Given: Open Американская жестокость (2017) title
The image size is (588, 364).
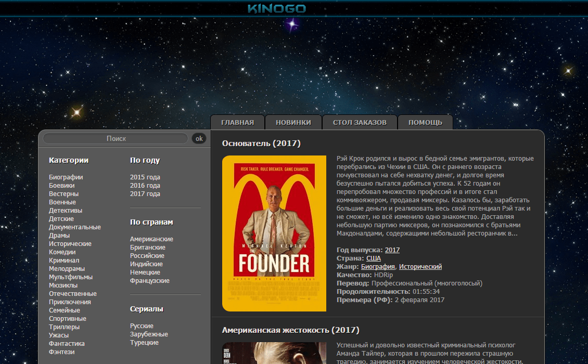Looking at the screenshot, I should click(x=291, y=330).
